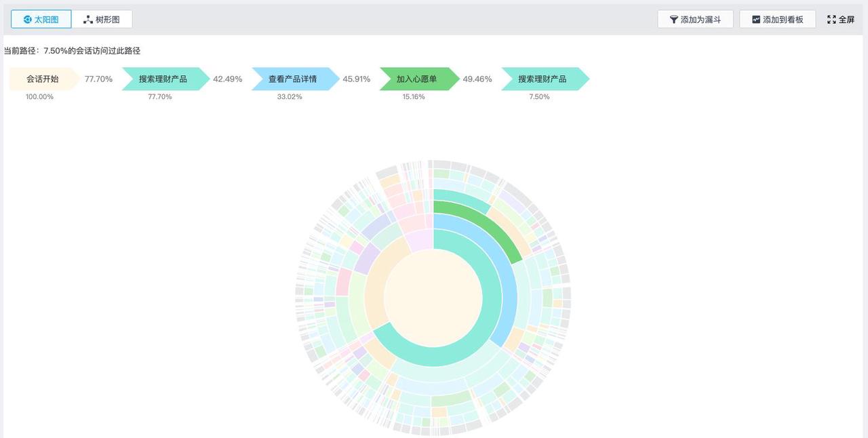
Task: Click the 42.49% conversion rate text
Action: coord(228,79)
